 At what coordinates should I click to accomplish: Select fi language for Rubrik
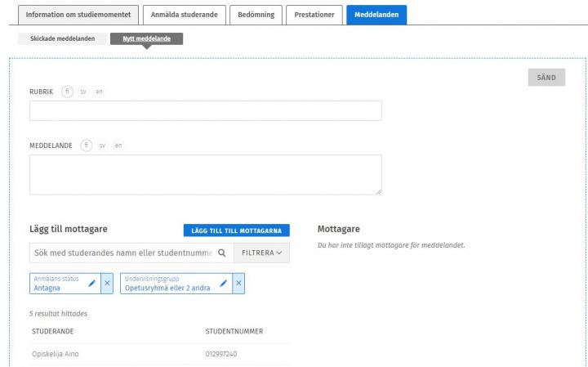[x=67, y=91]
